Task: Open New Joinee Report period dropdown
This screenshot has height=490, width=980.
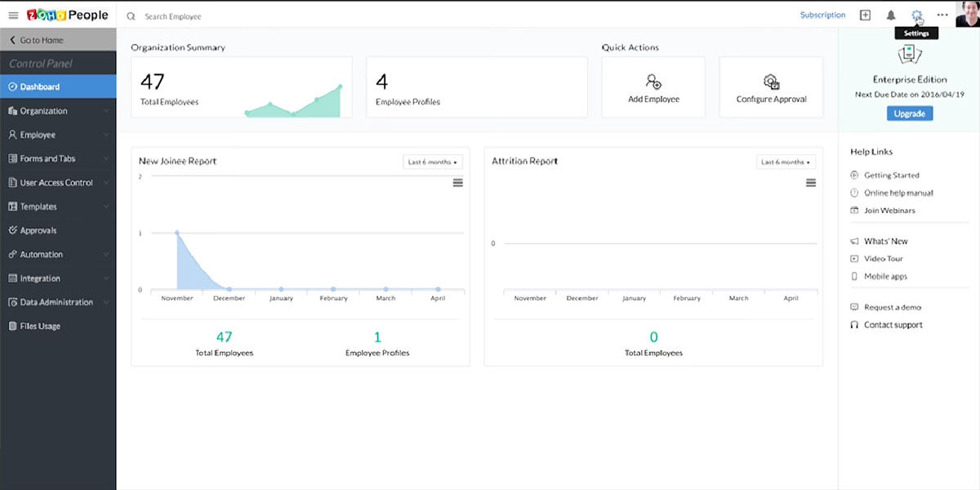Action: (433, 162)
